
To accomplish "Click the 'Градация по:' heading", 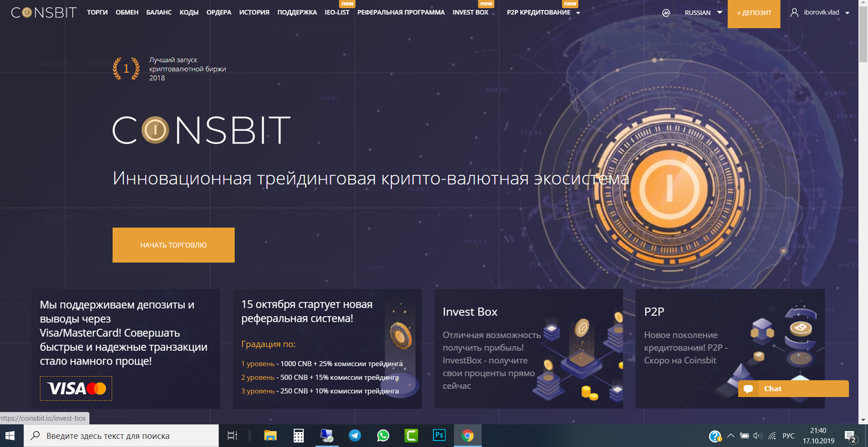I will tap(268, 344).
